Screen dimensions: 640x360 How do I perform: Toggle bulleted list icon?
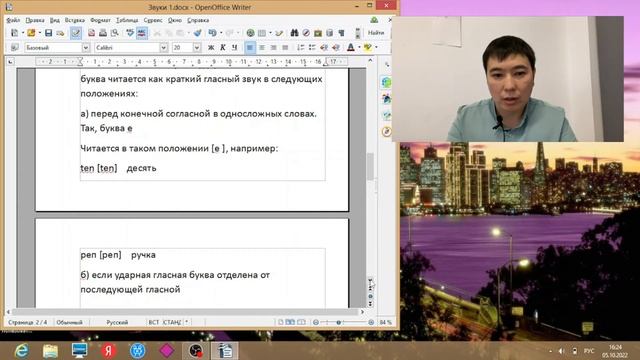click(x=312, y=48)
